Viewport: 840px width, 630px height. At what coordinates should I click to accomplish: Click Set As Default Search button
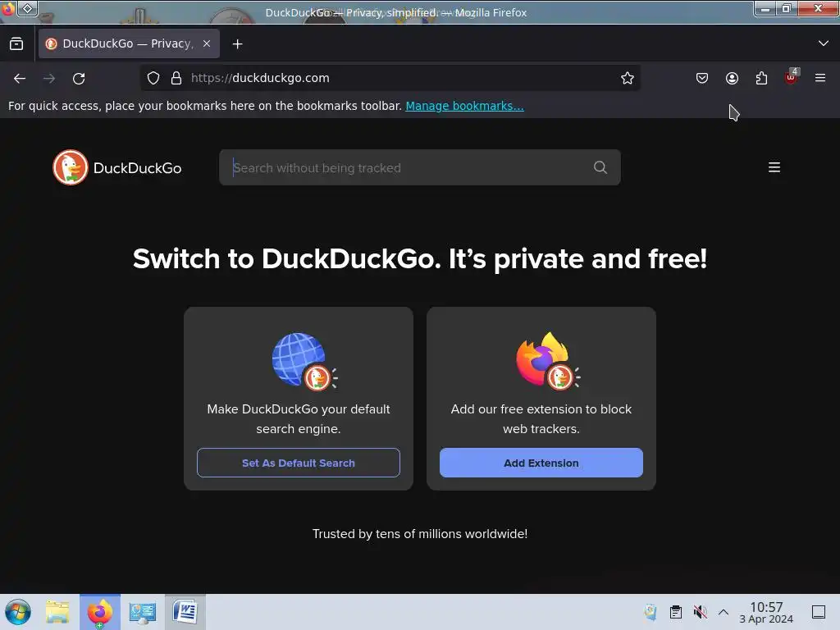coord(299,463)
